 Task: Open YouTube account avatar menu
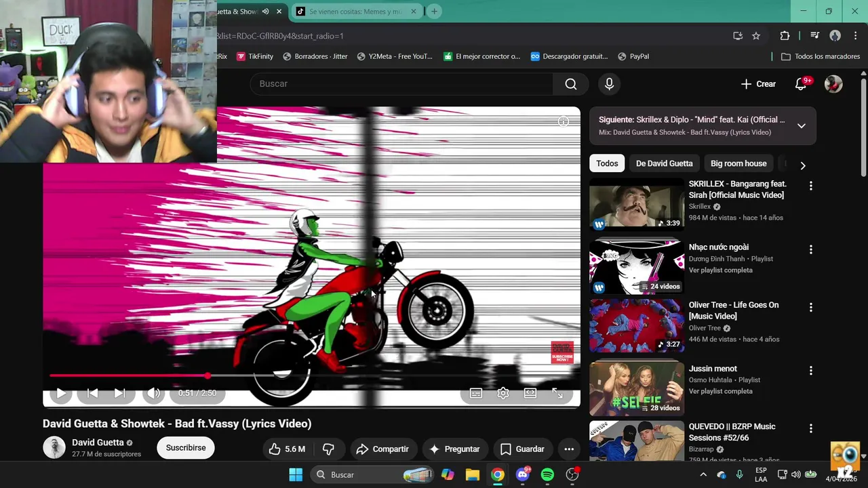[833, 84]
